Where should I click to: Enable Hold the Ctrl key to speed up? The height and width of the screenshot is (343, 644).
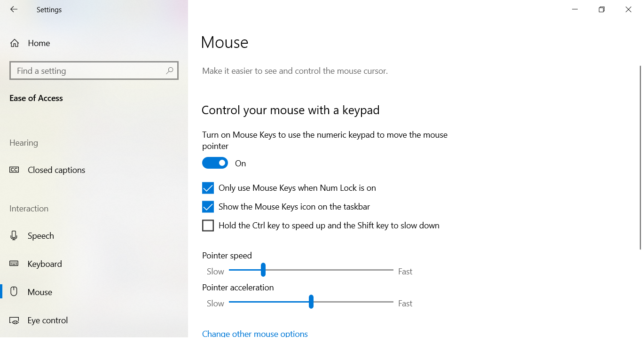click(208, 225)
